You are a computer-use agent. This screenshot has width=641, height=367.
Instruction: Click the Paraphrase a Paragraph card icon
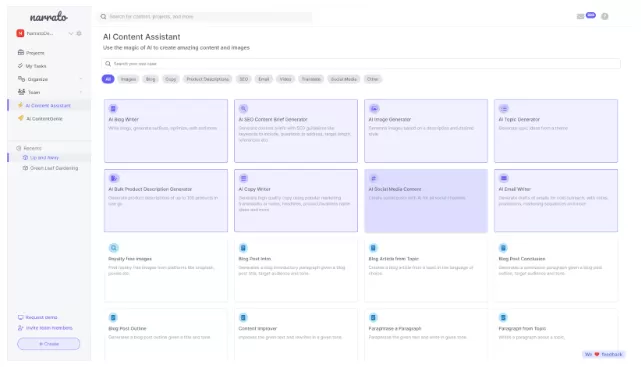coord(373,318)
